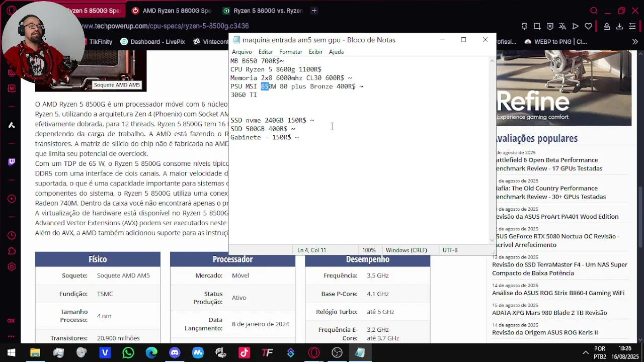Click the browser search tabs magnifier icon
Viewport: 644px width, 362px height.
point(594,11)
